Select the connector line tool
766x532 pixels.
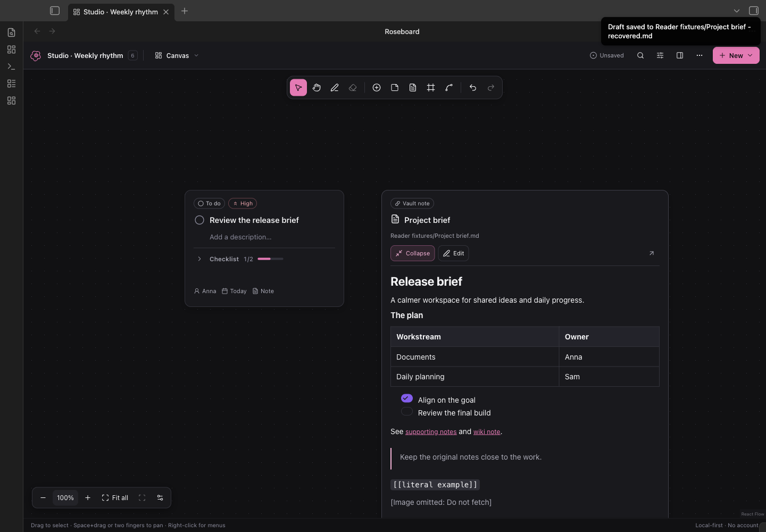pyautogui.click(x=449, y=88)
